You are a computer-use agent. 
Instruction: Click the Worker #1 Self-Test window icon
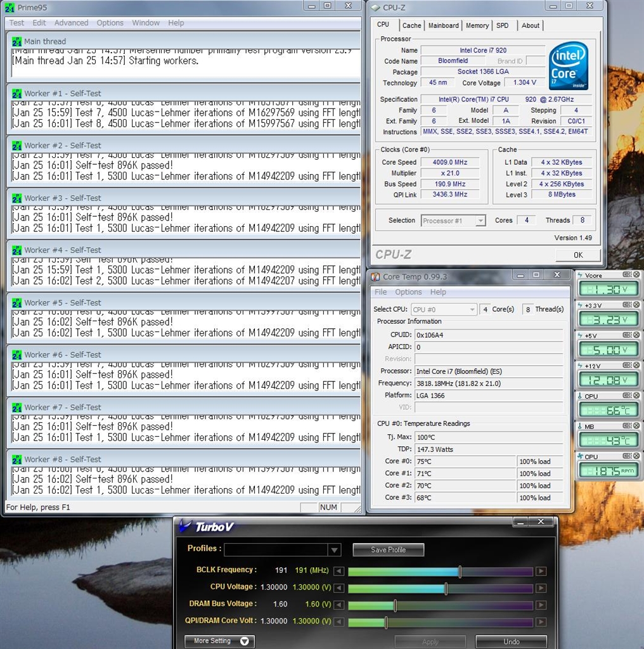click(16, 94)
